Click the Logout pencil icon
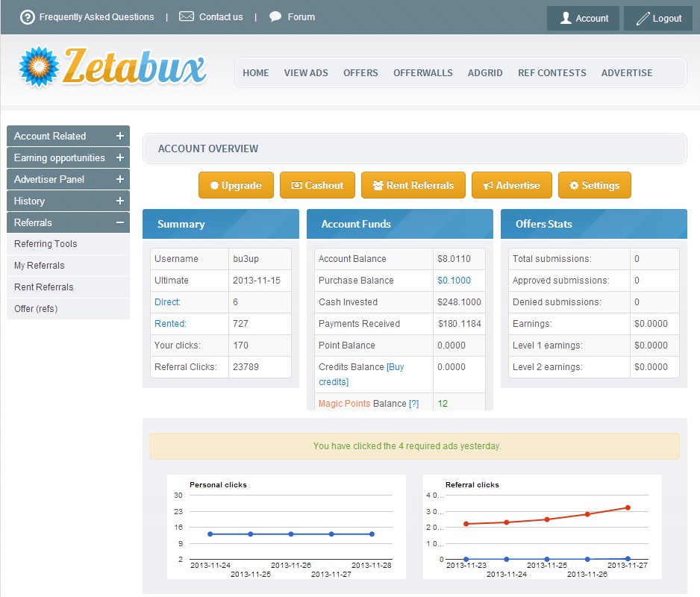Image resolution: width=700 pixels, height=597 pixels. (643, 19)
